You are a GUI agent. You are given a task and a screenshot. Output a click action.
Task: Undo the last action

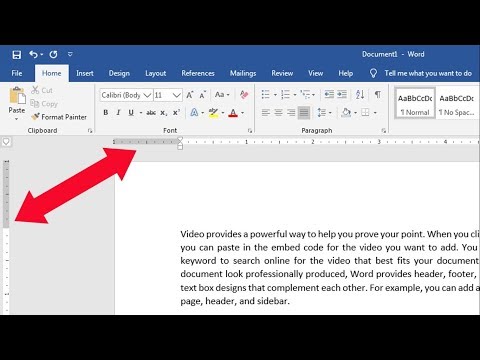(34, 54)
